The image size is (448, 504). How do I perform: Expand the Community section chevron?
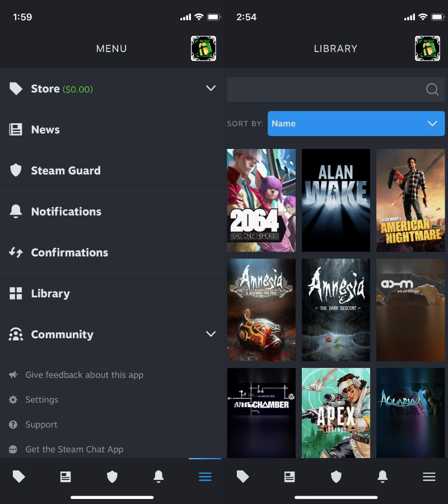coord(211,334)
